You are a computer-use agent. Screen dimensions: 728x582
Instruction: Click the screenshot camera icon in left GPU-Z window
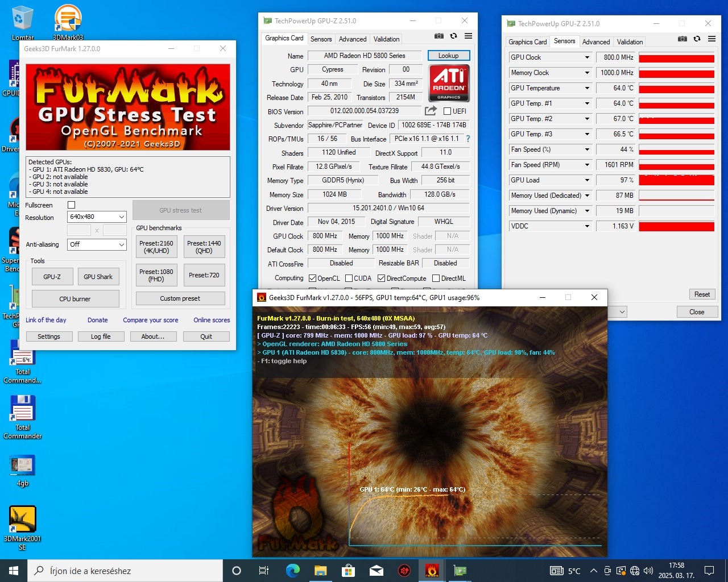point(439,36)
